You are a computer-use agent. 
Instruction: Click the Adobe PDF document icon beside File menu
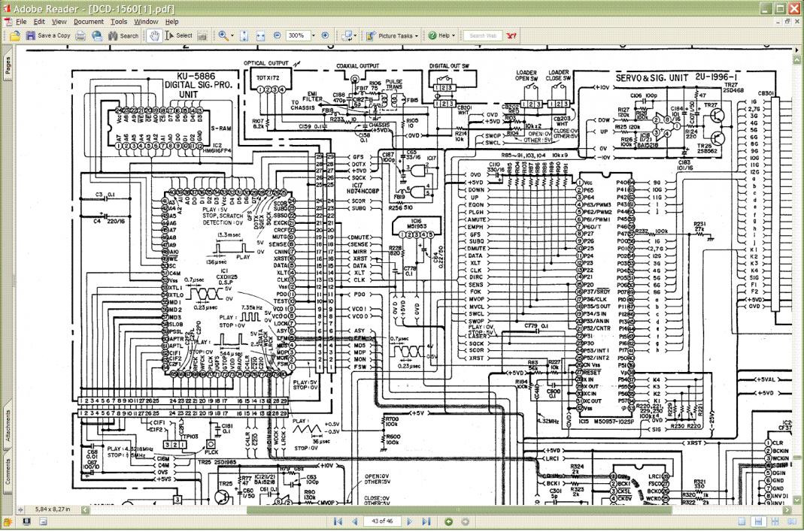8,22
